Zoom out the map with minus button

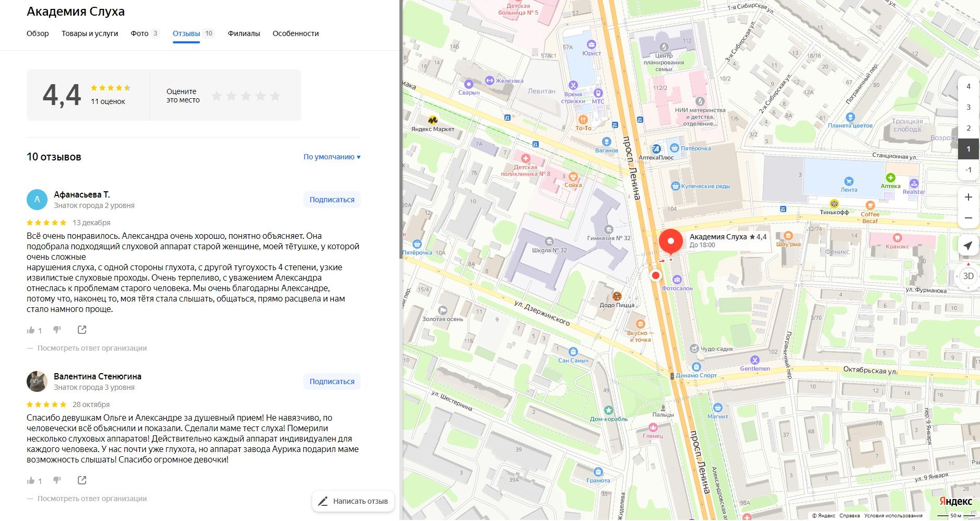[968, 218]
